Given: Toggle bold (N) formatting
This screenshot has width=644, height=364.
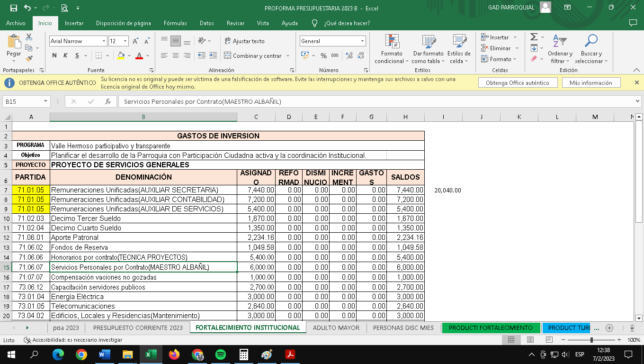Looking at the screenshot, I should tap(54, 56).
